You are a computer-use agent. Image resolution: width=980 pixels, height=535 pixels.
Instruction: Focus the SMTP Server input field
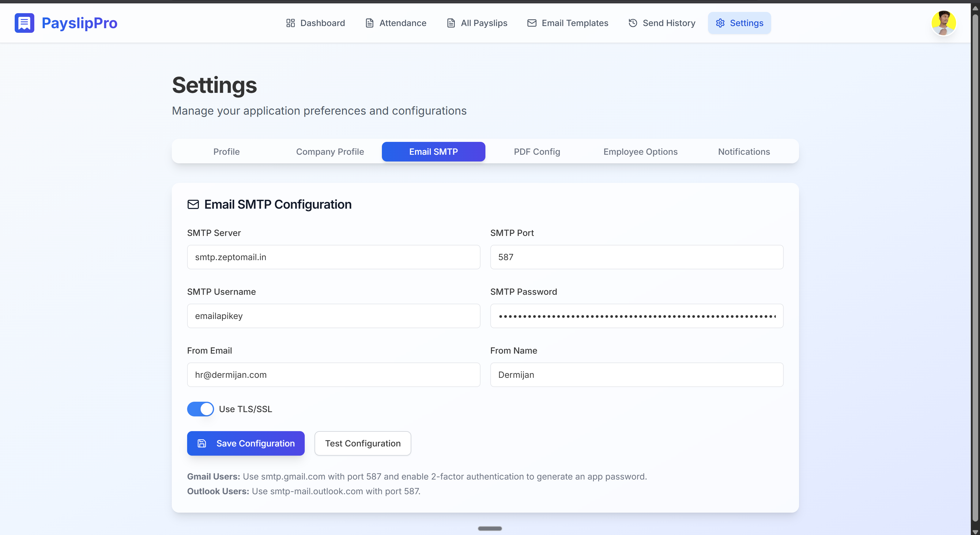(x=333, y=257)
